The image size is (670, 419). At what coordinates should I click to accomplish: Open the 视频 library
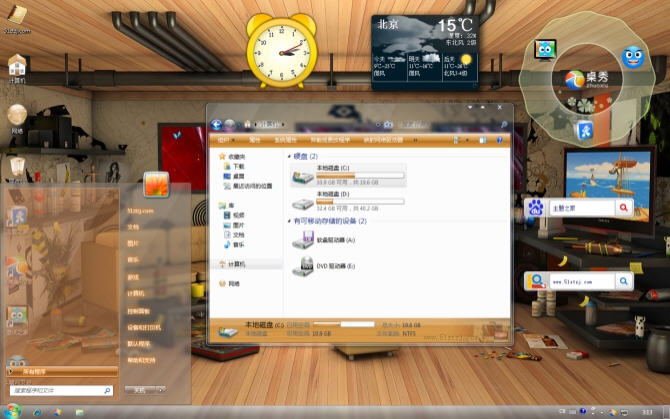click(x=234, y=215)
